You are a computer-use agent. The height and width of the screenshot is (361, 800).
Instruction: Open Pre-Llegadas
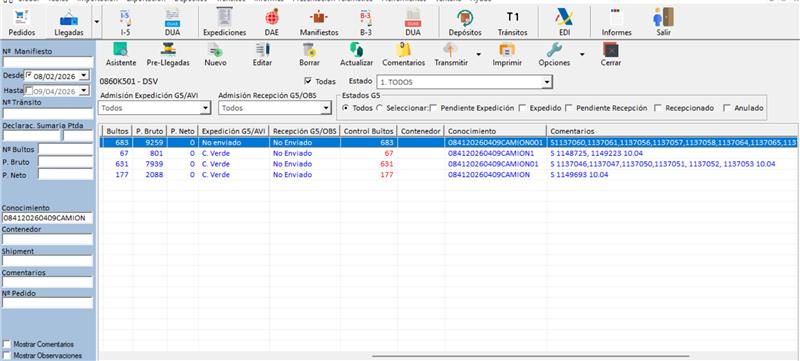[x=168, y=55]
